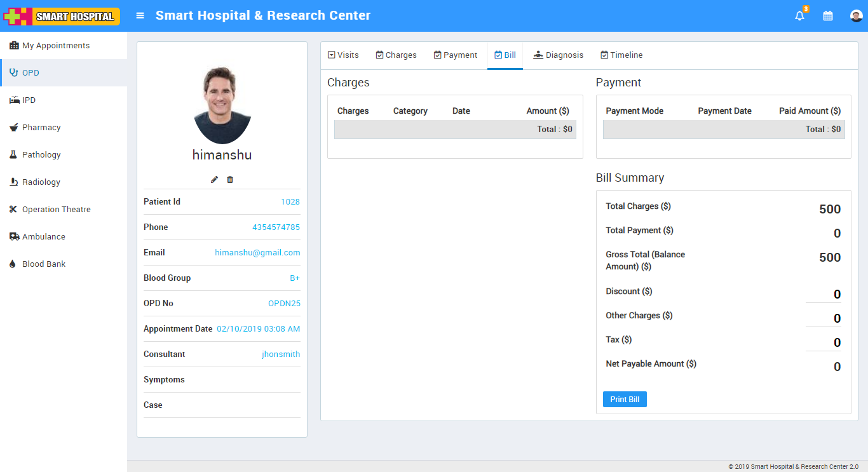Click the Discount amount field
868x472 pixels.
824,294
